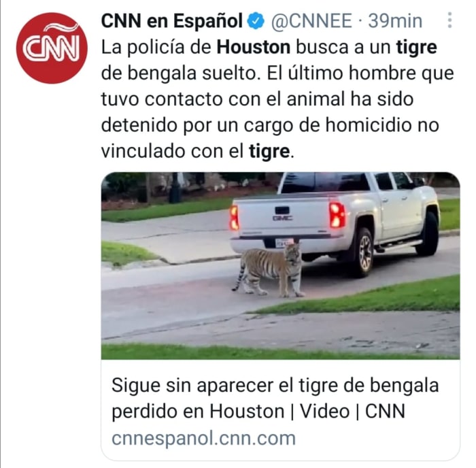Screen dimensions: 476x468
Task: Click the white GMC truck in the photo
Action: click(335, 222)
